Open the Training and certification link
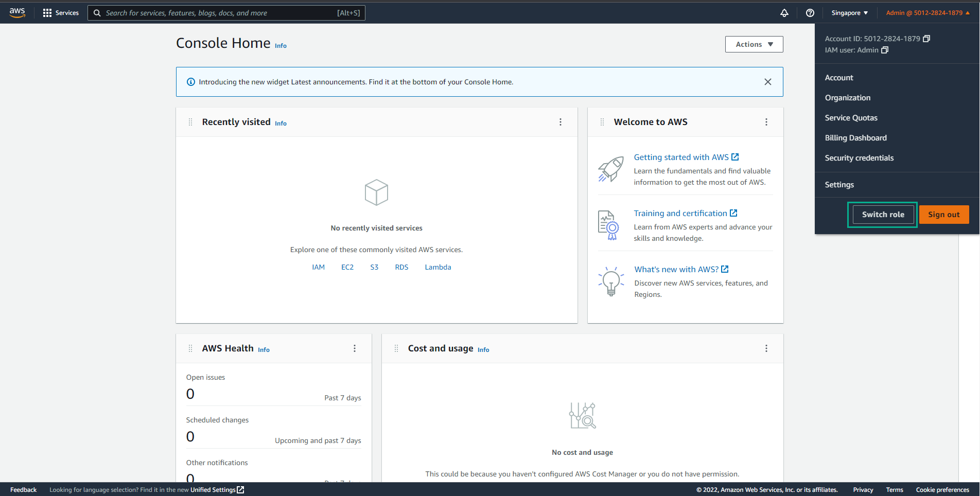 686,214
